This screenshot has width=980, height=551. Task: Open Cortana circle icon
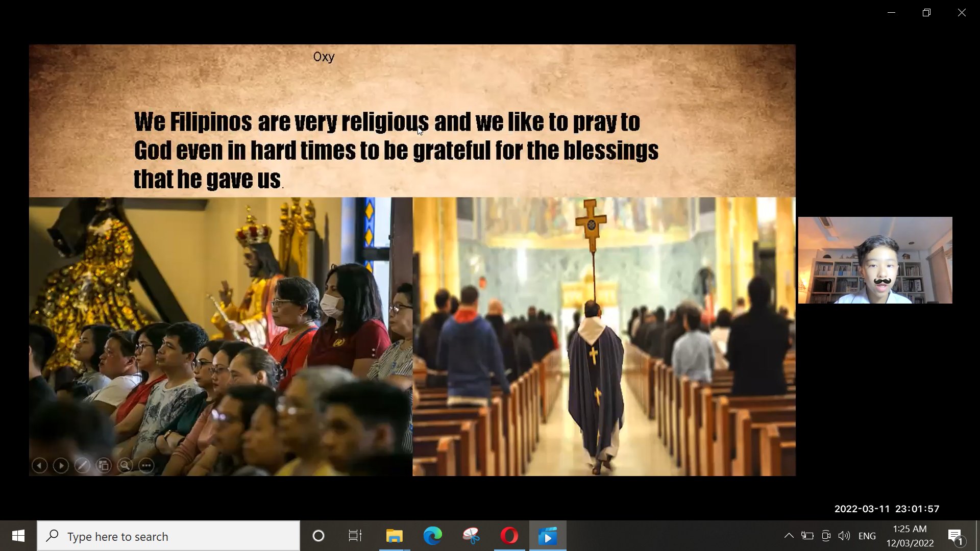coord(318,536)
